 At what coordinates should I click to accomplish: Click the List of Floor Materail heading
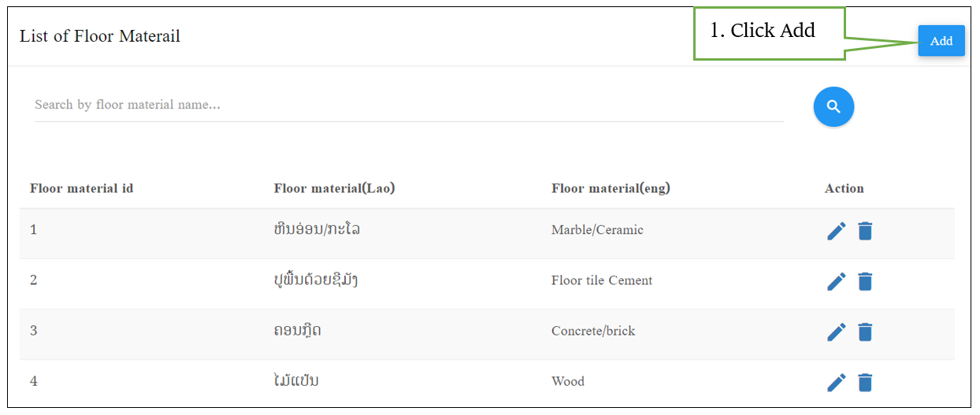pyautogui.click(x=100, y=36)
